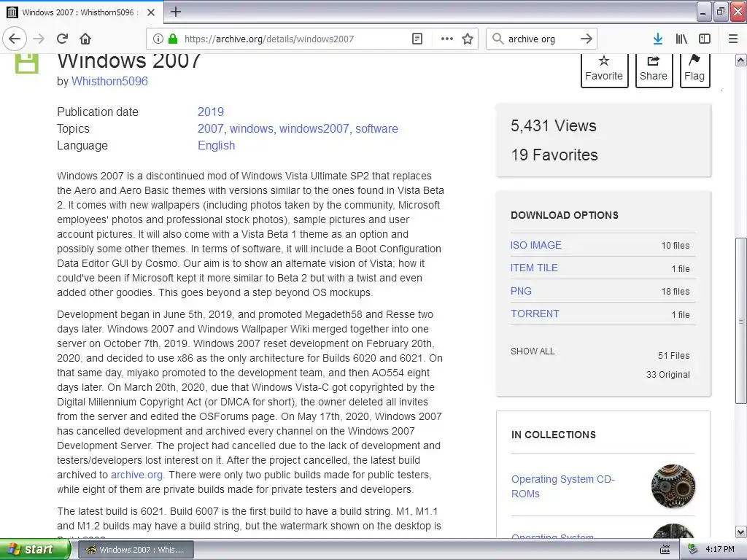The image size is (747, 560).
Task: Open the Downloads panel
Action: tap(658, 39)
